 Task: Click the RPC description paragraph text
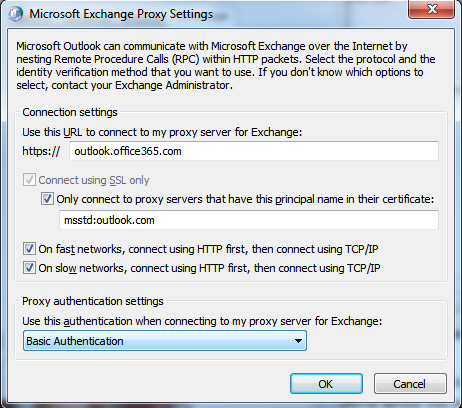click(x=226, y=65)
